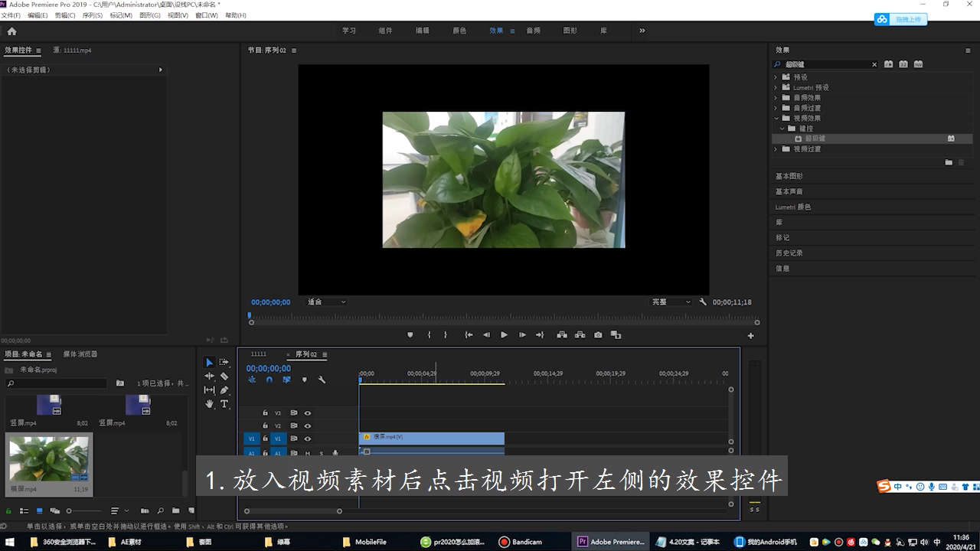
Task: Toggle timeline snapping magnet
Action: (269, 380)
